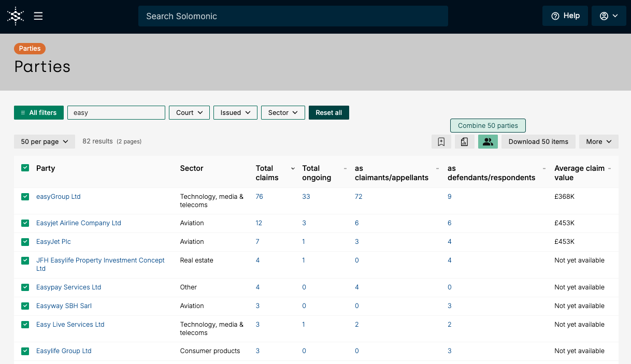Click the party name filter field containing 'easy'

click(x=116, y=113)
